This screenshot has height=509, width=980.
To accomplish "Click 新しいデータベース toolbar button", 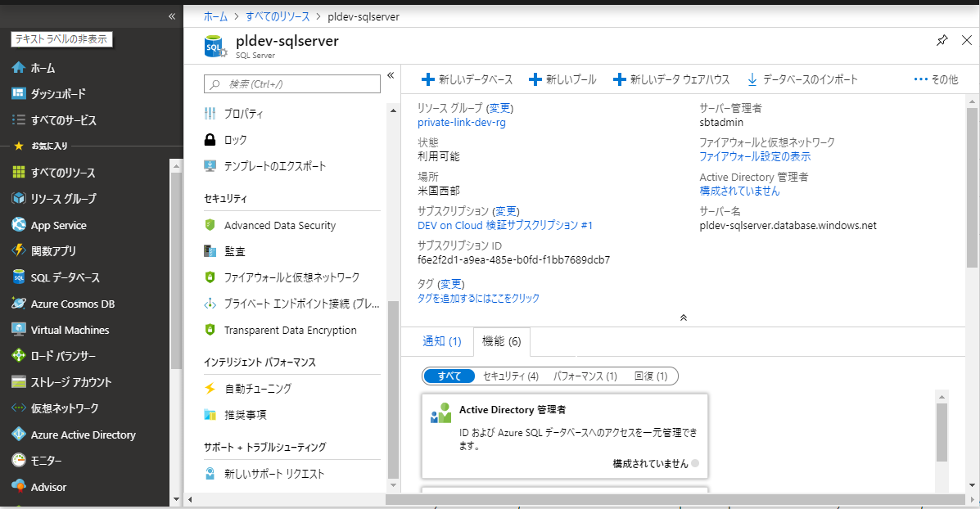I will 467,79.
